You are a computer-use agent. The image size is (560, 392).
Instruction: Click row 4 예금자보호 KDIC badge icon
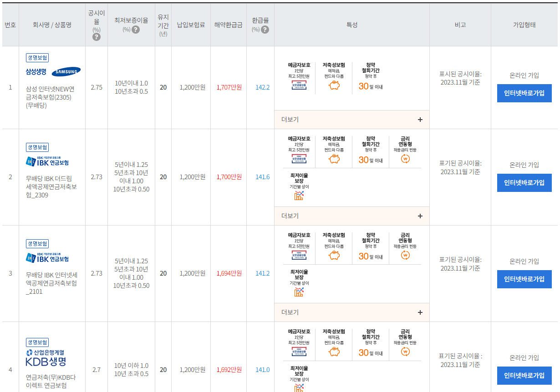(299, 351)
